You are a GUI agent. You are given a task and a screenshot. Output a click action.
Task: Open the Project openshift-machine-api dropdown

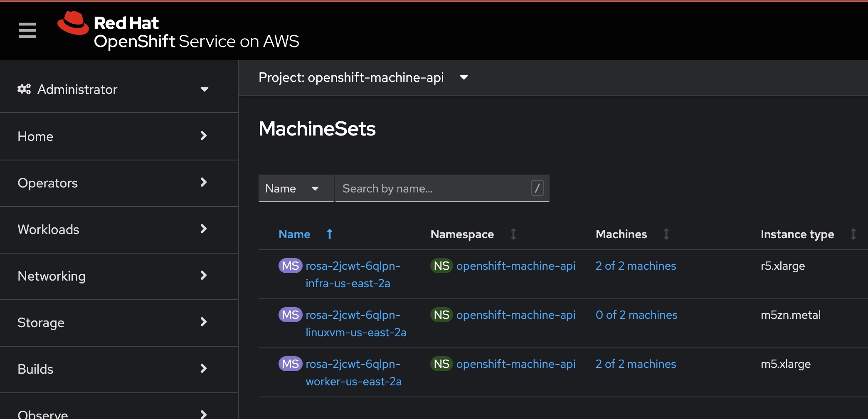(x=363, y=77)
